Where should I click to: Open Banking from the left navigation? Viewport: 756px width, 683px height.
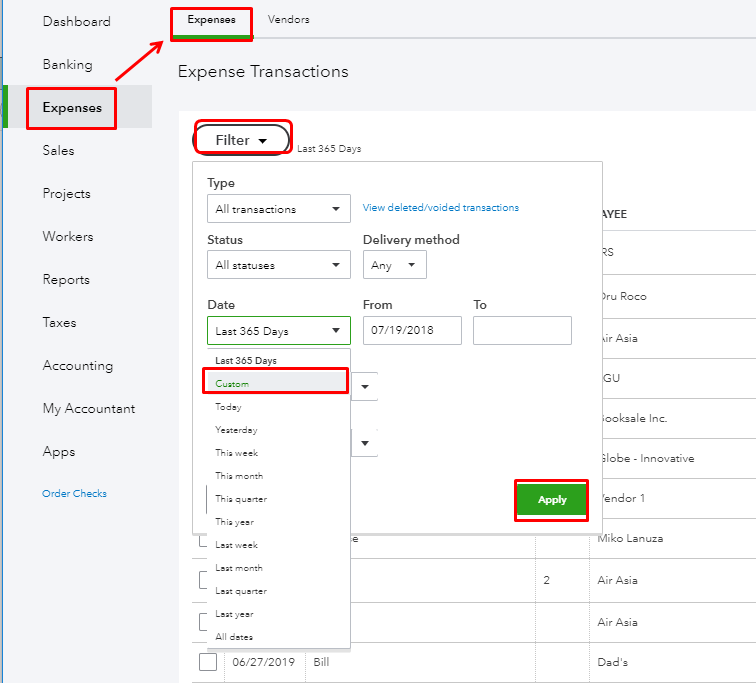[67, 65]
